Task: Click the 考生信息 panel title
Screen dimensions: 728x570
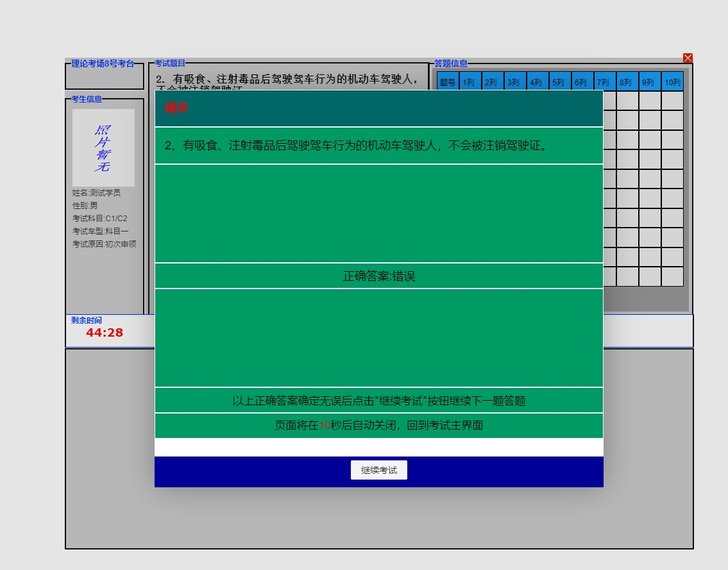Action: coord(87,99)
